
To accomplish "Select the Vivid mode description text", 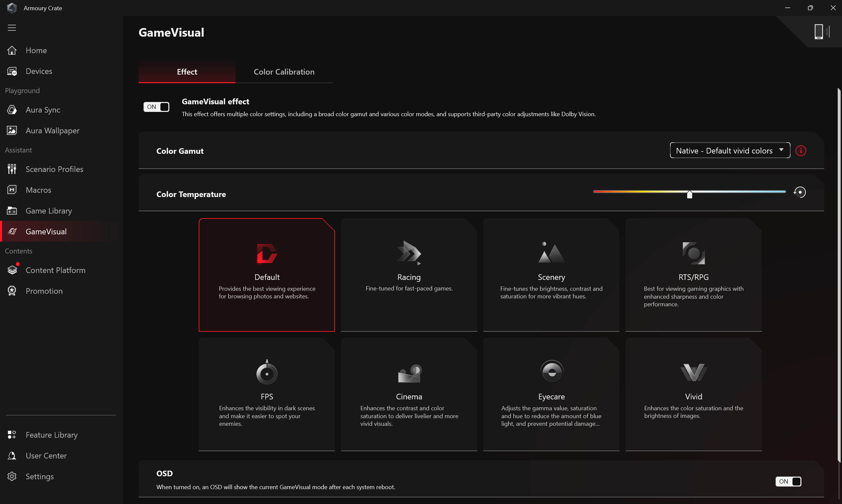I will [x=693, y=412].
